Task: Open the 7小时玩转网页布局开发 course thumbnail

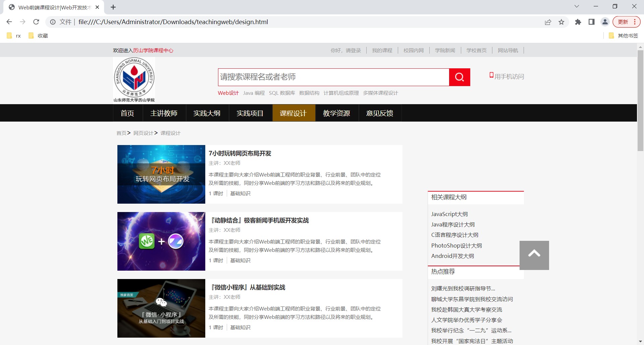Action: point(161,174)
